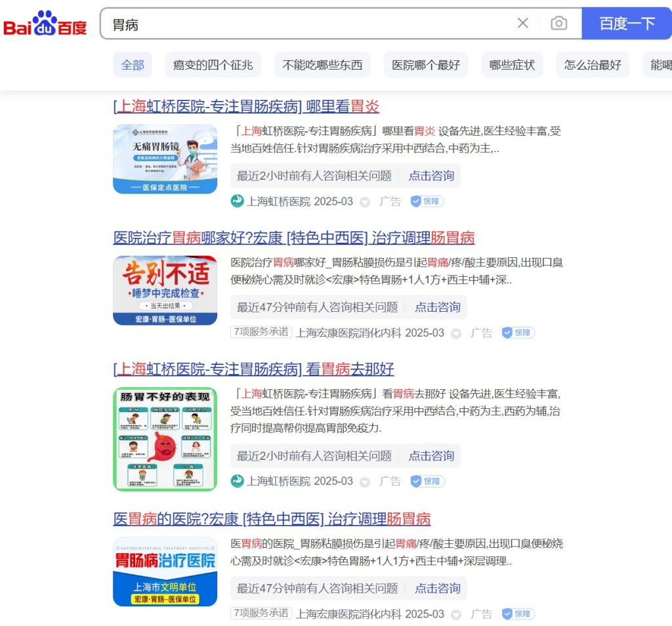Click 保障 badge in 看胃病去那好 result
This screenshot has width=672, height=626.
click(x=427, y=481)
